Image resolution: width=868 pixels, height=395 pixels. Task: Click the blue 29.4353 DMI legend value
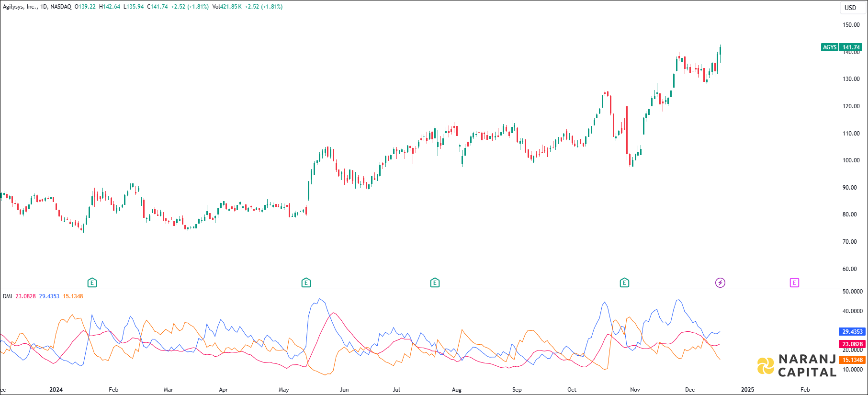pyautogui.click(x=49, y=296)
